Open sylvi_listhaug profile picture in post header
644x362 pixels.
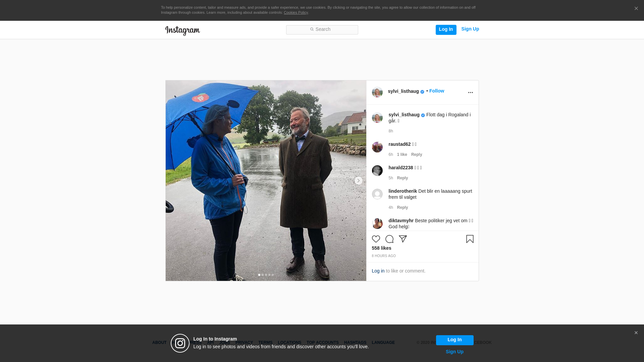377,92
